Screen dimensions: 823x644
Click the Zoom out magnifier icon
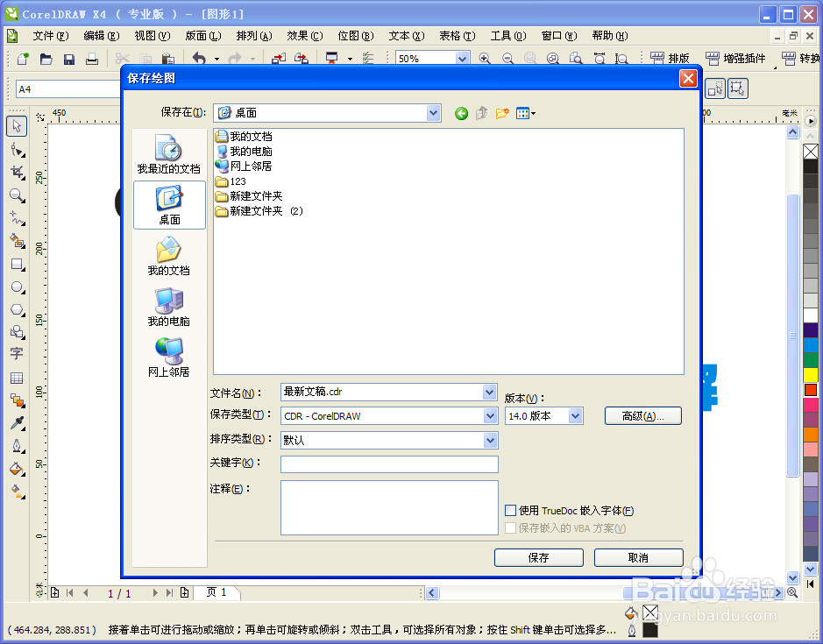(x=507, y=58)
